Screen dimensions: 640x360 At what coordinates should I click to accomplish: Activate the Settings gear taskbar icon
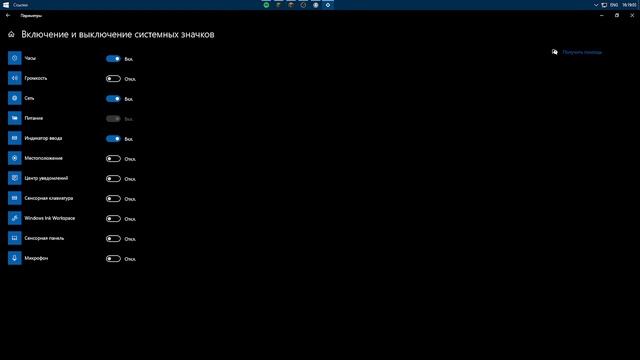point(328,5)
